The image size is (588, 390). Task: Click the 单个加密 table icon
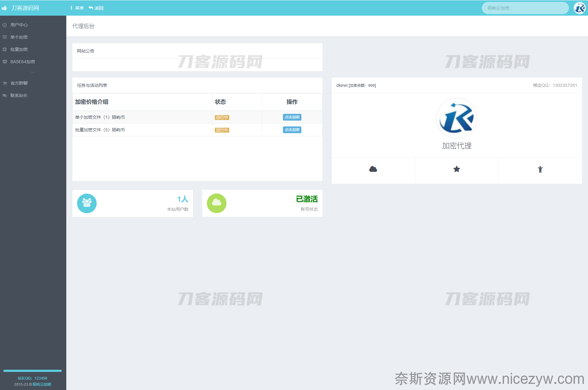tap(5, 37)
